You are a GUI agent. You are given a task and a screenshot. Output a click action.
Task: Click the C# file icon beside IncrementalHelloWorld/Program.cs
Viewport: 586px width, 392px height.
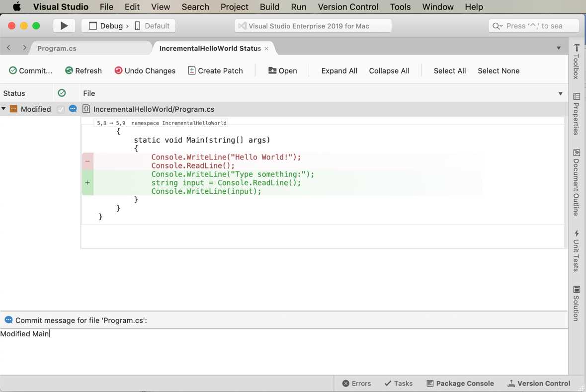pos(86,109)
